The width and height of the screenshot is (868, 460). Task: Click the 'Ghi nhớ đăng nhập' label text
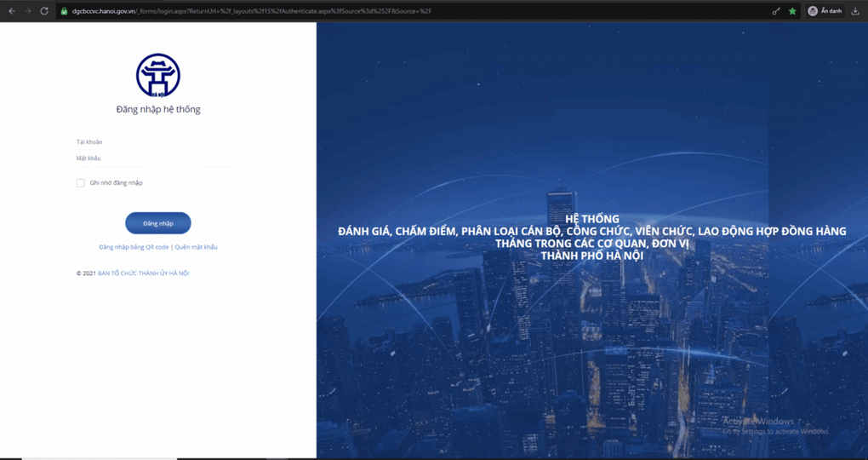pyautogui.click(x=117, y=183)
